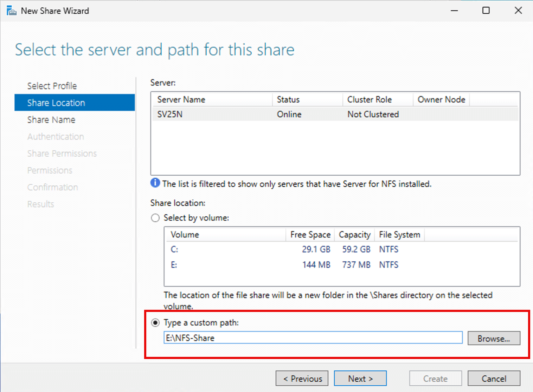Sort by the Server Name column header
This screenshot has width=533, height=392.
point(181,99)
